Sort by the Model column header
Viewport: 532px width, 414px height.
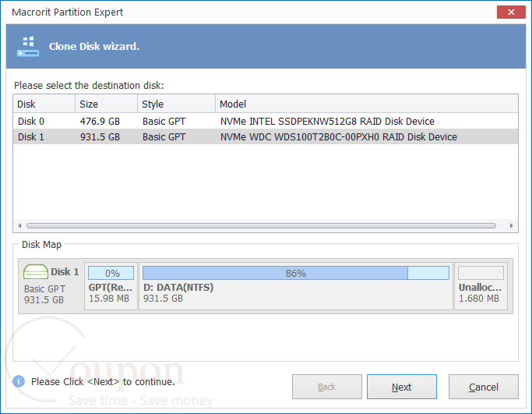[367, 104]
